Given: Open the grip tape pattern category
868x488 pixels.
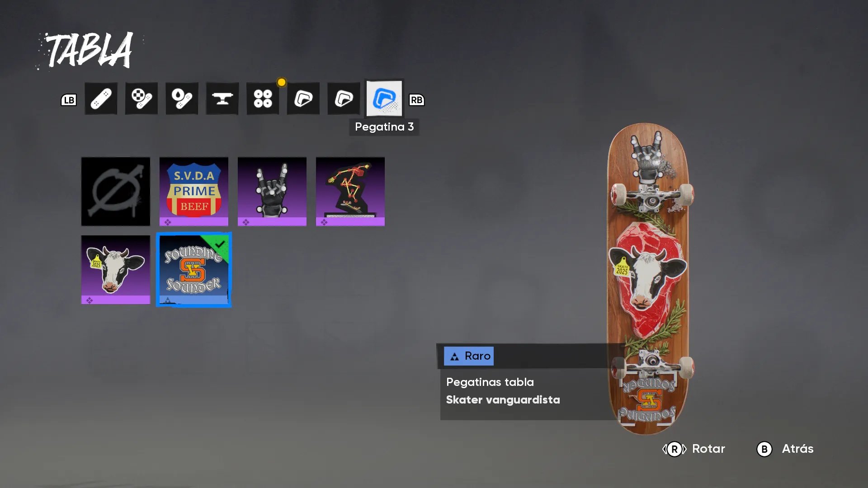Looking at the screenshot, I should [x=142, y=99].
